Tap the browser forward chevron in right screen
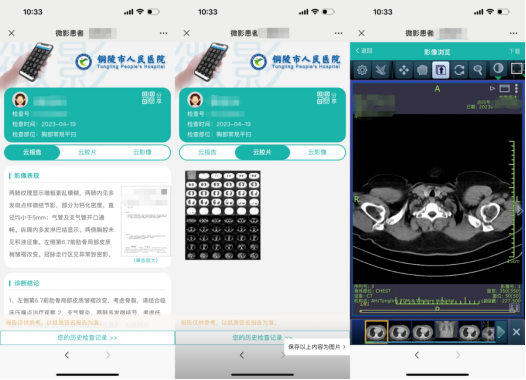 click(x=458, y=355)
